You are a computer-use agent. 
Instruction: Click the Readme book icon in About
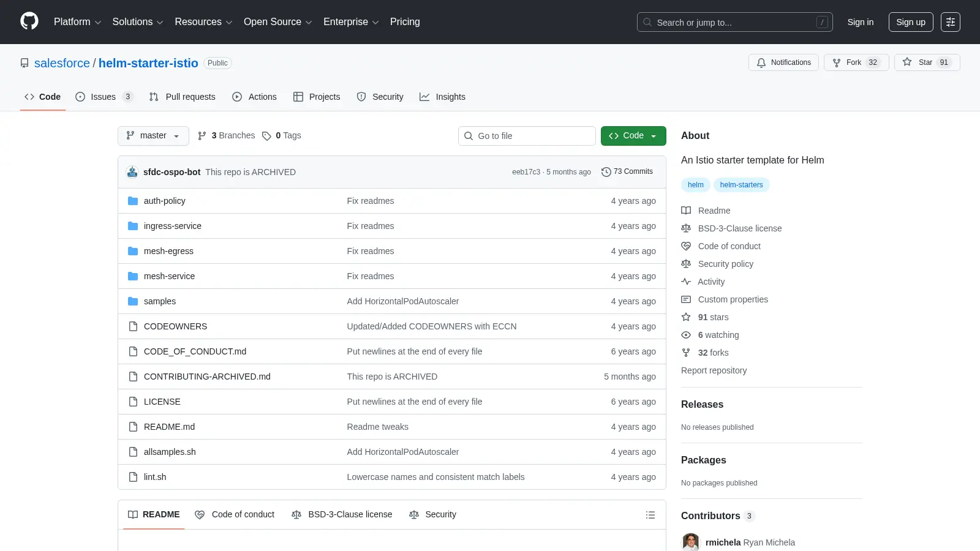pyautogui.click(x=686, y=211)
